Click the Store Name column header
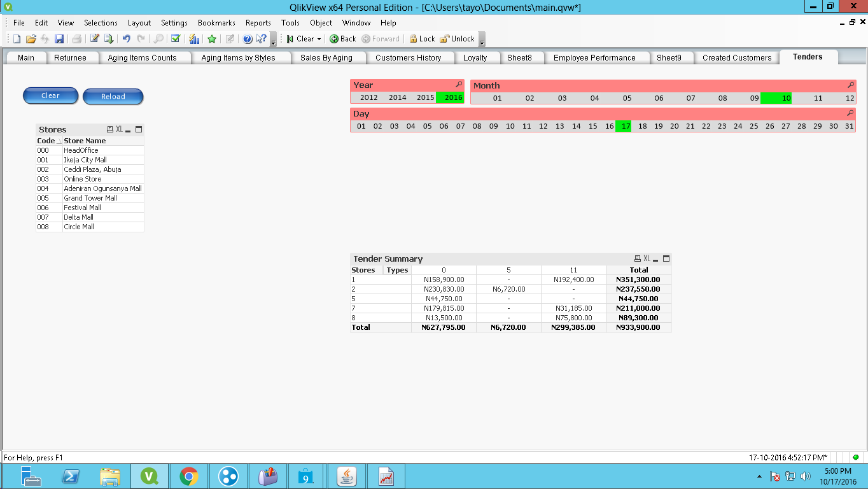The image size is (868, 489). tap(103, 141)
